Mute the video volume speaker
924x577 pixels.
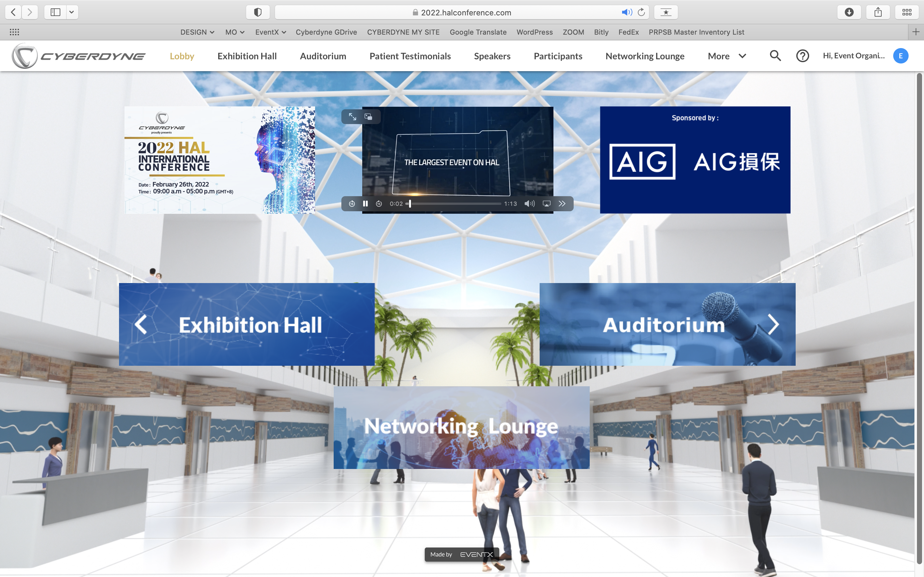click(529, 204)
